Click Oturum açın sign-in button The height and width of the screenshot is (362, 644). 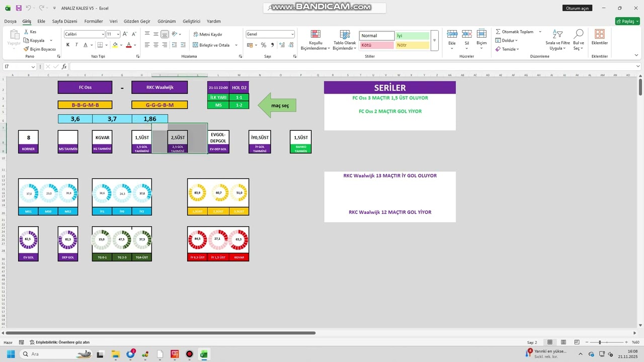tap(577, 8)
